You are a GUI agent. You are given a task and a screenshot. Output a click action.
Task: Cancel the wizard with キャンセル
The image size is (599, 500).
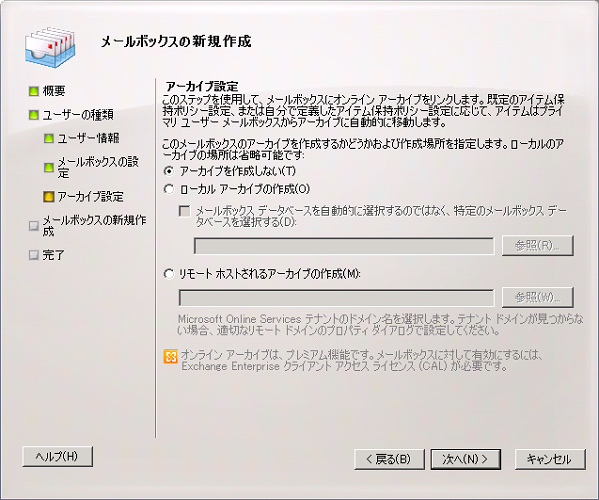(550, 459)
